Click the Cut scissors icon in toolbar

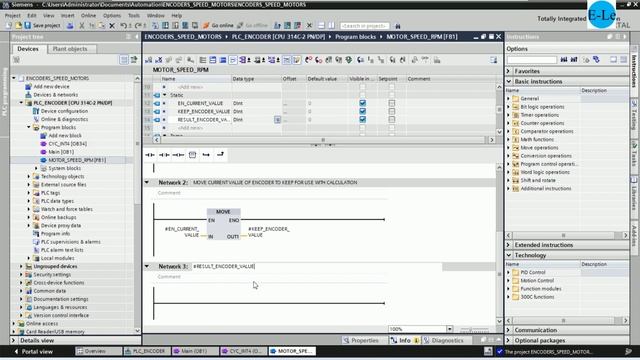coord(82,26)
